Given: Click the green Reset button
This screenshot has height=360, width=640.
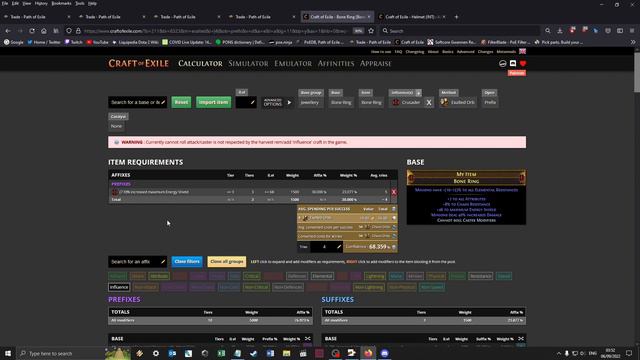Looking at the screenshot, I should (181, 102).
